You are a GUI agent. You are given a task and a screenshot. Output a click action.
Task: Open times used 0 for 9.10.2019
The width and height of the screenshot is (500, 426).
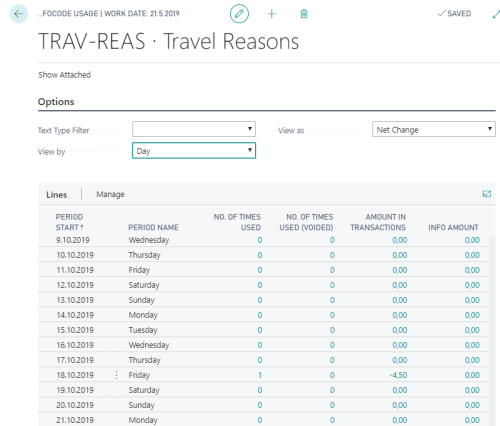coord(260,240)
